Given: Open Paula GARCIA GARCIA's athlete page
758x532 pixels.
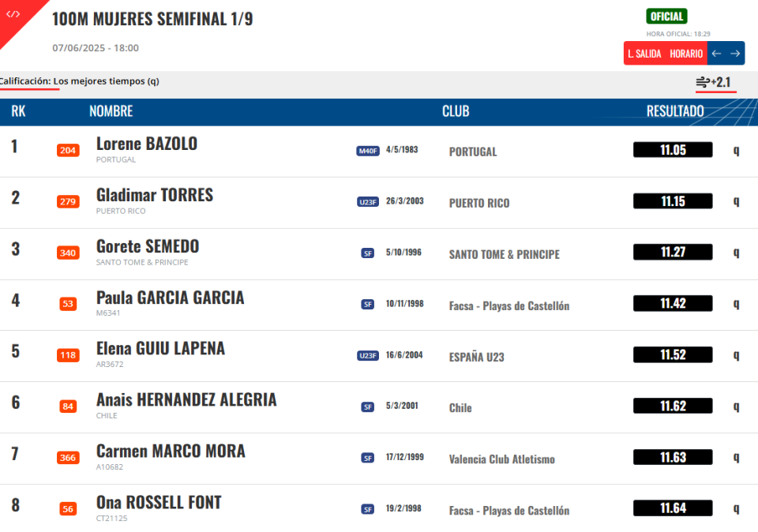Looking at the screenshot, I should pos(171,298).
